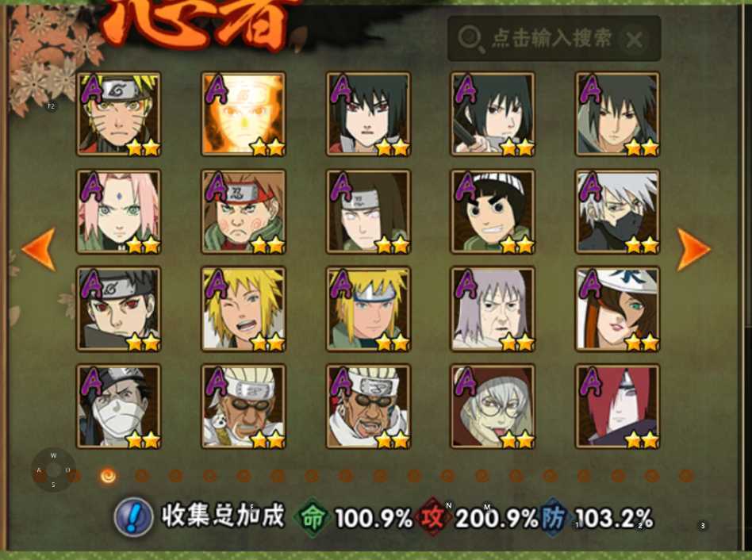Choose the pink-haired Sakura ninja card

[x=118, y=212]
